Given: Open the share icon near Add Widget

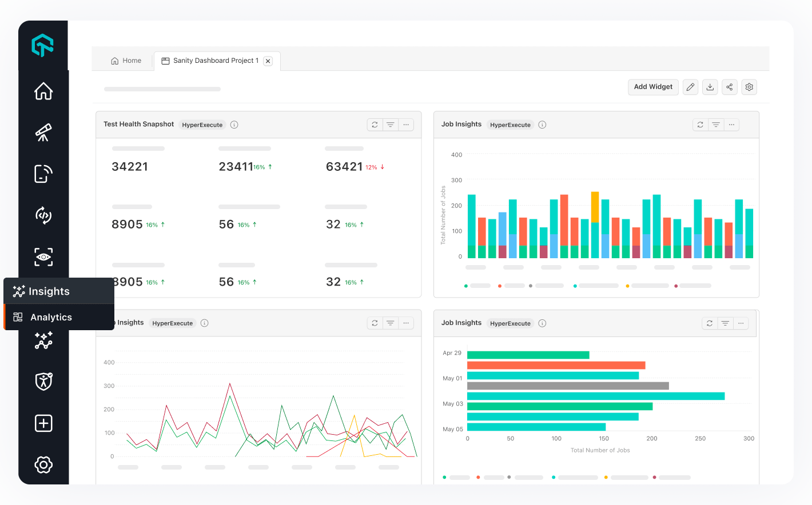Looking at the screenshot, I should pyautogui.click(x=730, y=87).
